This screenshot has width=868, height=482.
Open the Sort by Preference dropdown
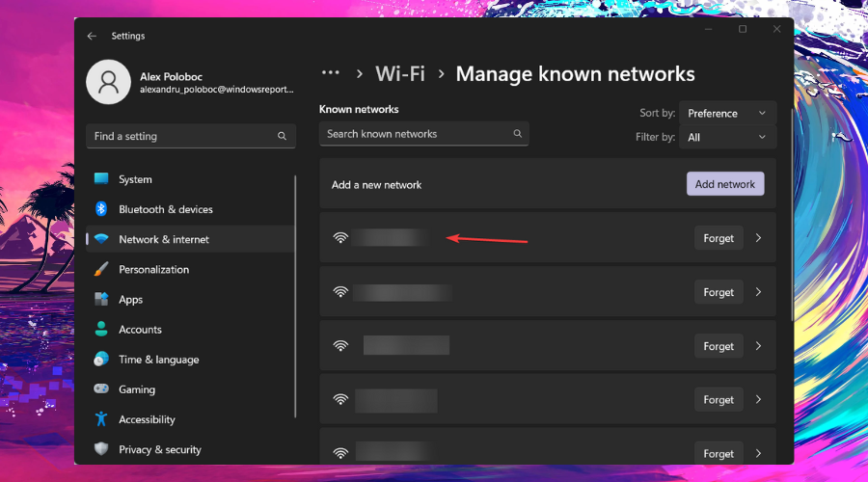(x=727, y=113)
